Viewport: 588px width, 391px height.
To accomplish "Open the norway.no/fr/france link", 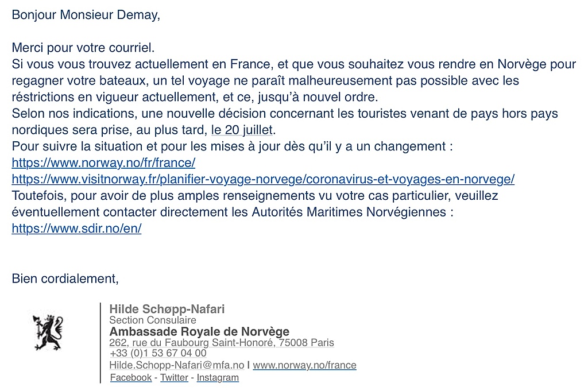I will pos(103,162).
